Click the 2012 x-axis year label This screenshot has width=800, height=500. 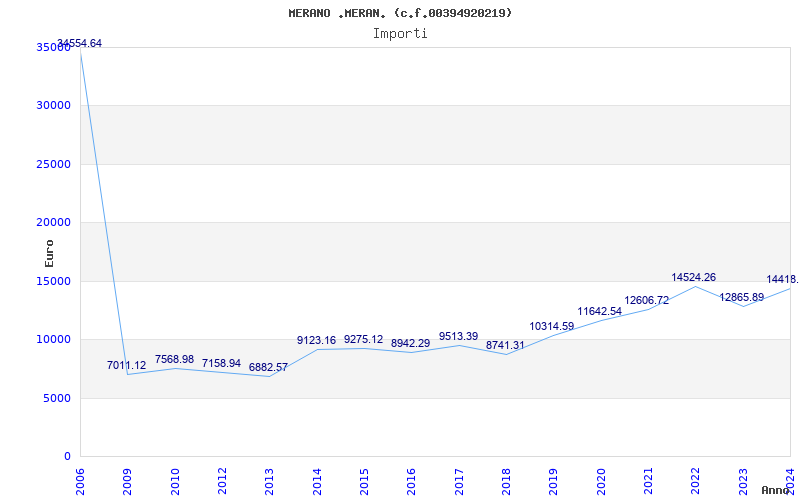click(222, 480)
